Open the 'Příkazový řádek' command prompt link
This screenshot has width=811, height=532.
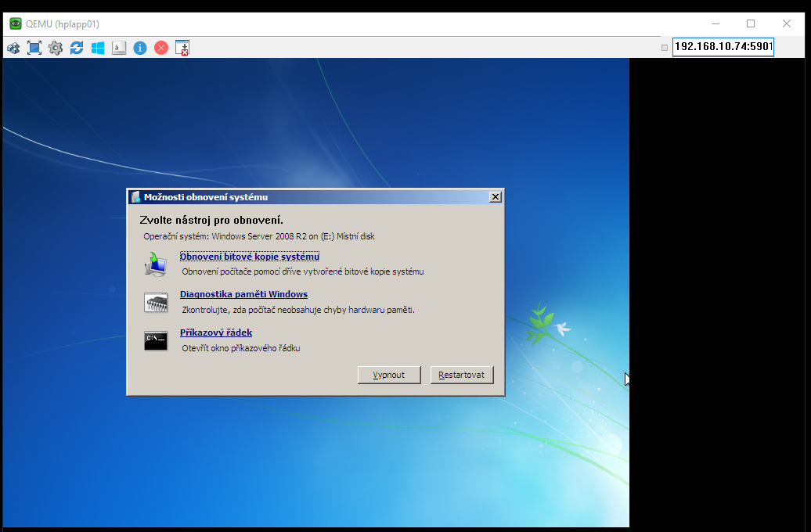[x=215, y=332]
